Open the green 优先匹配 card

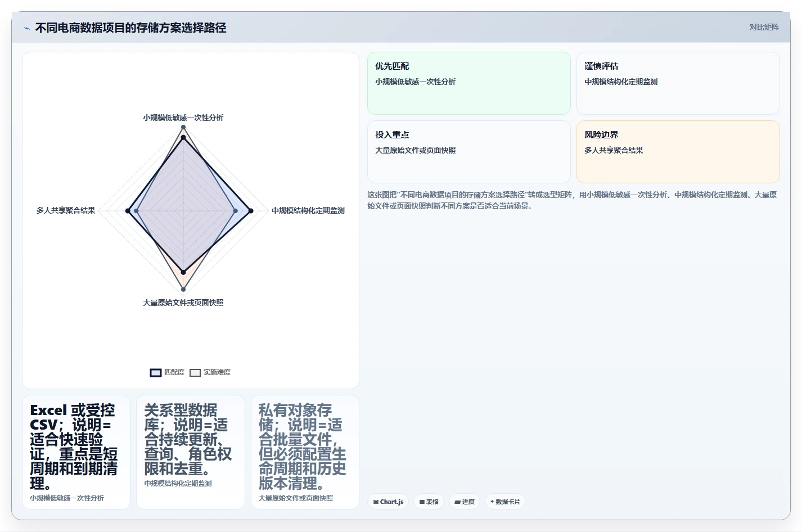(469, 83)
